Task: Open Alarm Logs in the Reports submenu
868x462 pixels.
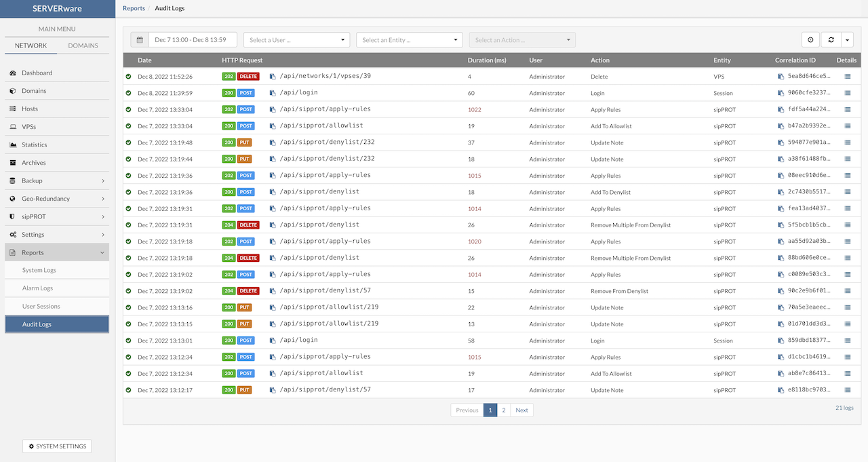Action: coord(37,288)
